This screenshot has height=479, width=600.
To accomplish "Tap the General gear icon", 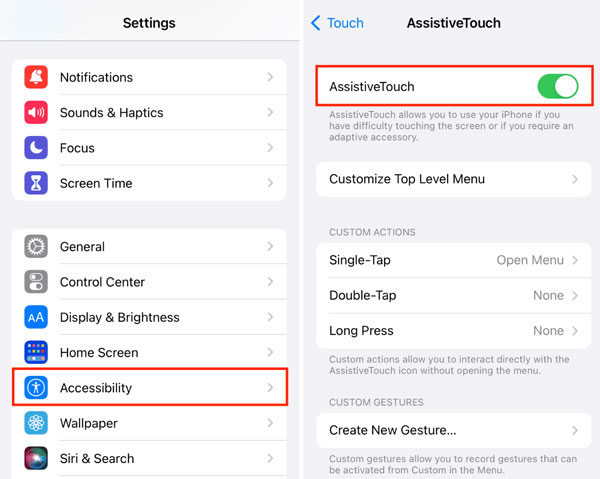I will point(36,247).
